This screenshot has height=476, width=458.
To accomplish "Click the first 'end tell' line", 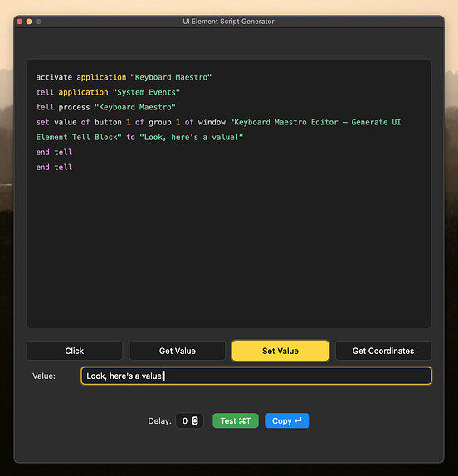I will 54,152.
